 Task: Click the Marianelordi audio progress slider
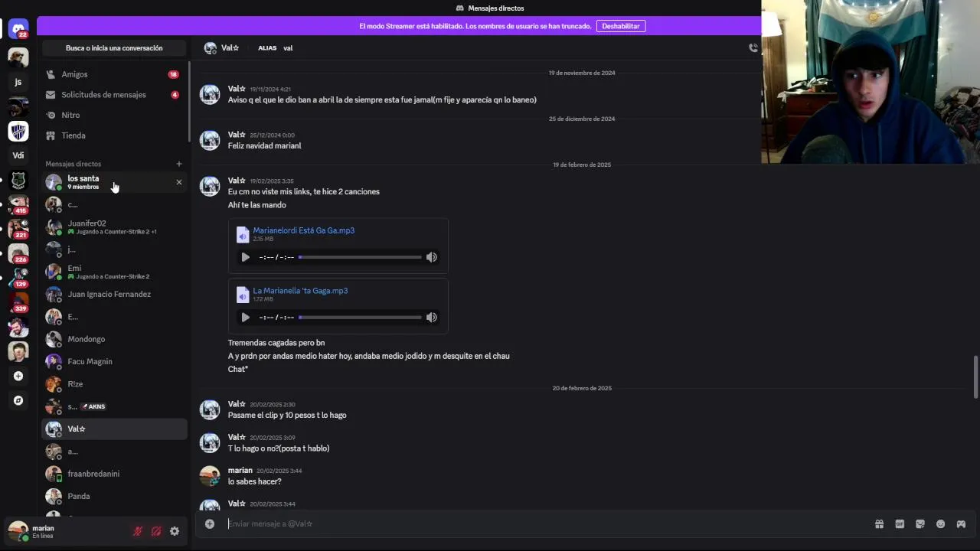(x=360, y=257)
